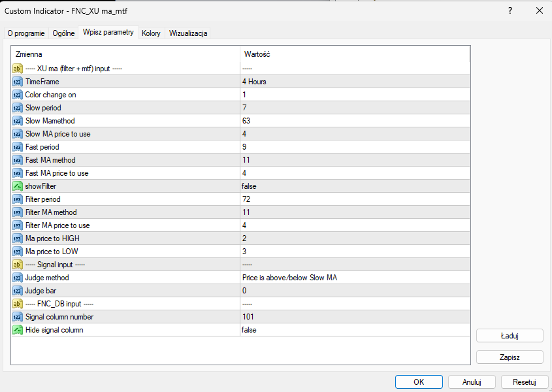Click the boolean icon beside showFilter

(18, 186)
